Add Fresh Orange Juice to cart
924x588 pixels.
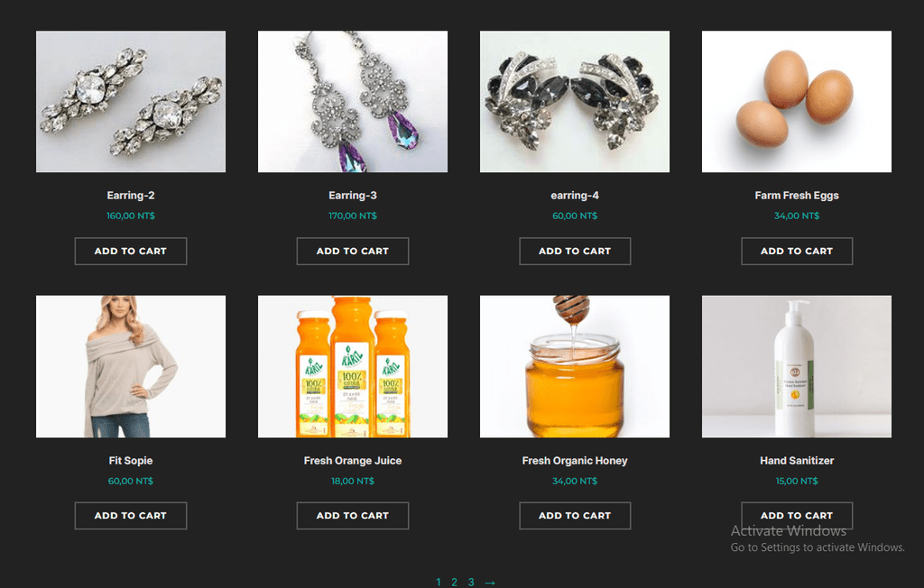click(x=353, y=516)
